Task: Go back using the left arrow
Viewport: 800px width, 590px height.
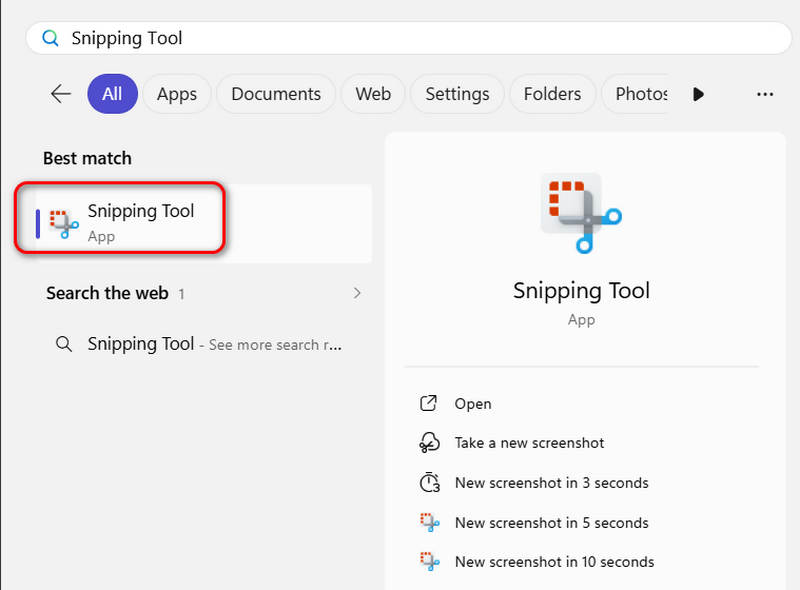Action: [61, 94]
